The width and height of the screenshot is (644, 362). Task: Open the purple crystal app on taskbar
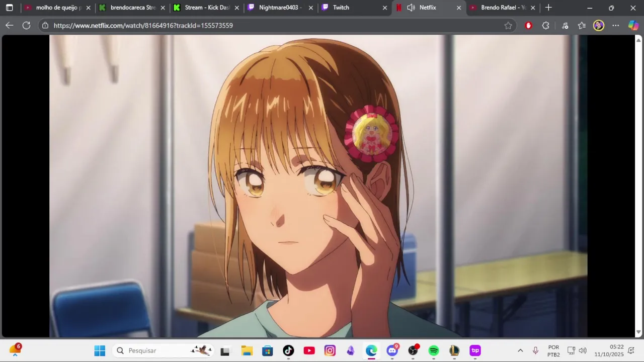coord(350,350)
